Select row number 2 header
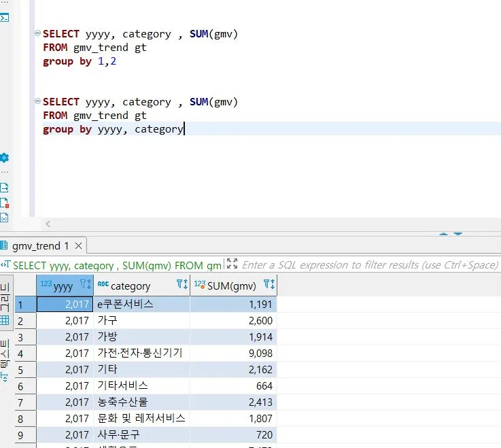This screenshot has width=501, height=448. pos(25,321)
